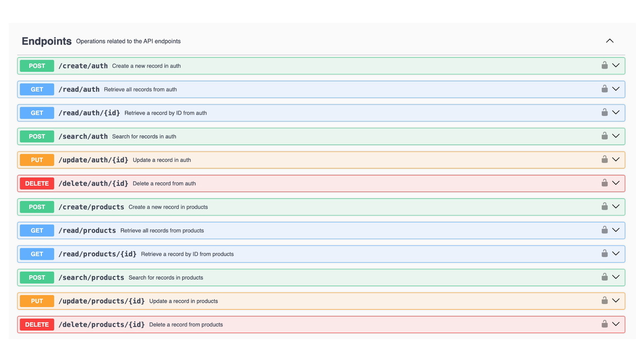Viewport: 644px width, 362px height.
Task: Expand the GET /read/auth endpoint
Action: coord(616,89)
